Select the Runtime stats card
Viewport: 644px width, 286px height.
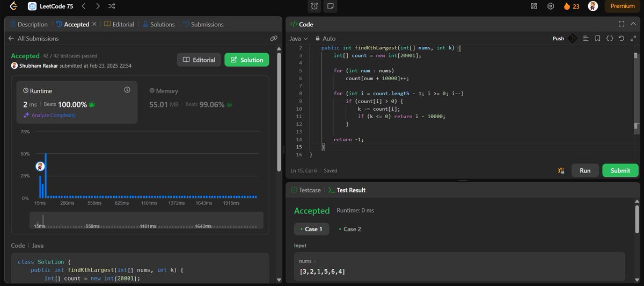[77, 102]
